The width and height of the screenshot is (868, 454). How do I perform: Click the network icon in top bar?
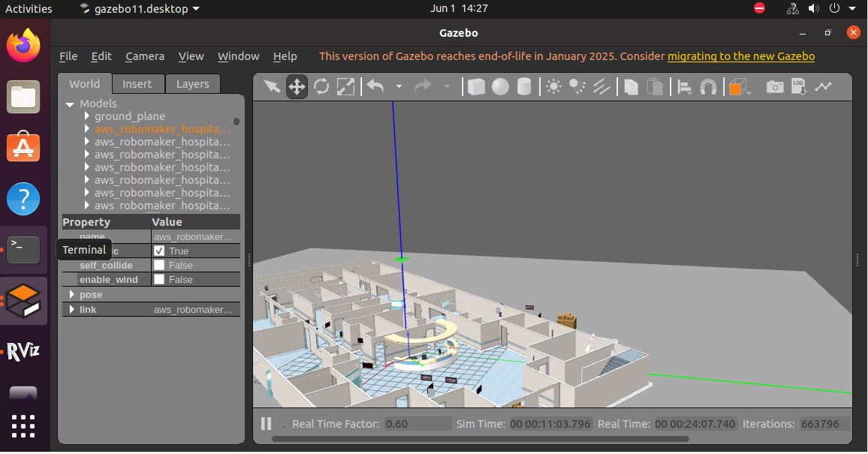coord(793,8)
